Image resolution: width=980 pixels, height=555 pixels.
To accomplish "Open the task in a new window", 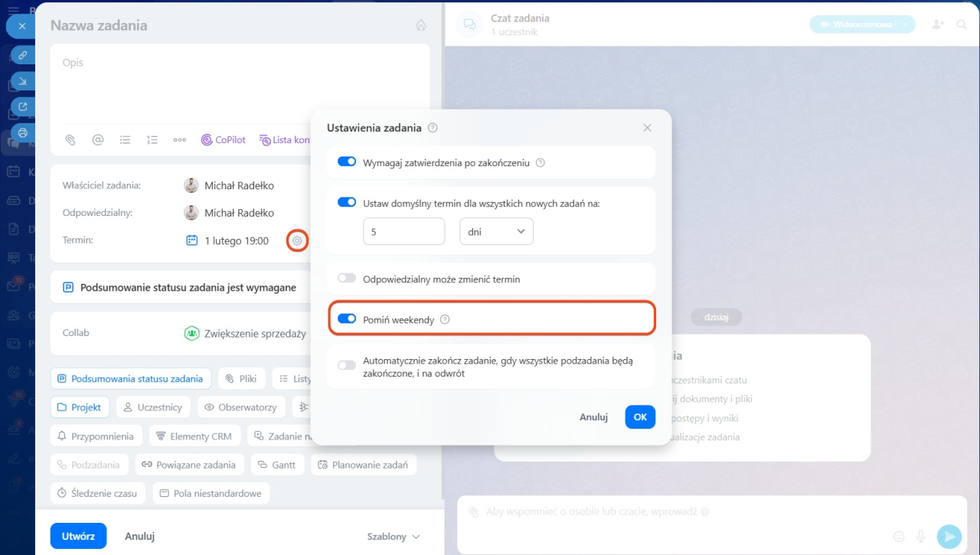I will point(23,106).
